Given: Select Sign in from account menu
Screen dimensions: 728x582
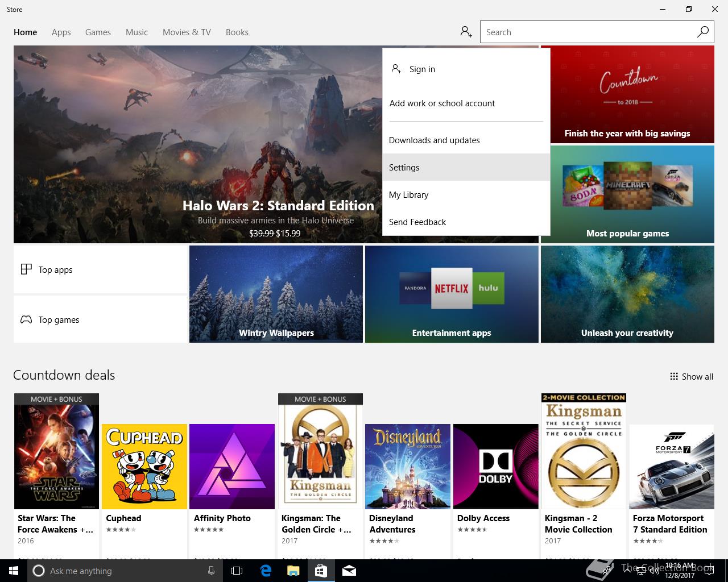Looking at the screenshot, I should pyautogui.click(x=466, y=69).
